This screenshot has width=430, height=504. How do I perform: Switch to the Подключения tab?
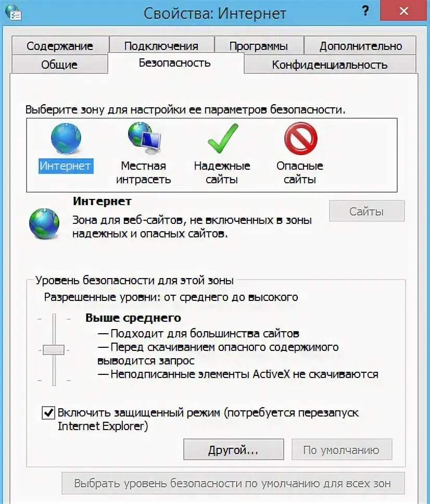(x=161, y=46)
